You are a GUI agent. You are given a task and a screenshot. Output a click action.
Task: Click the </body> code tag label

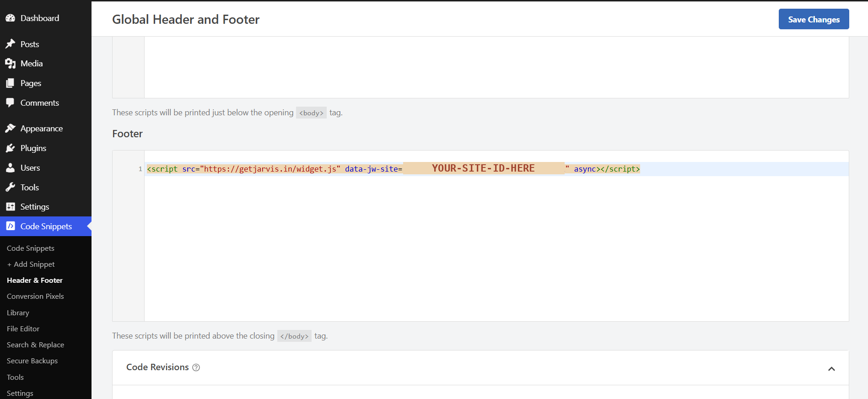pos(294,336)
